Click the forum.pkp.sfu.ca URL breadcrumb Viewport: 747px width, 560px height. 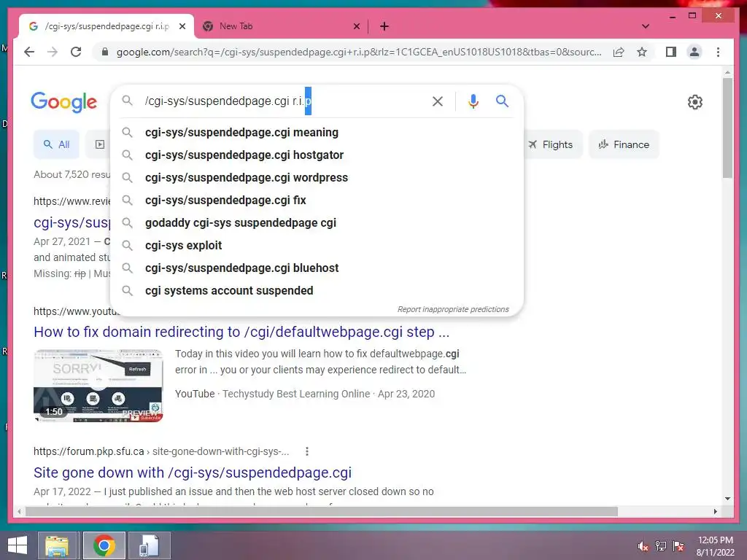pos(161,451)
